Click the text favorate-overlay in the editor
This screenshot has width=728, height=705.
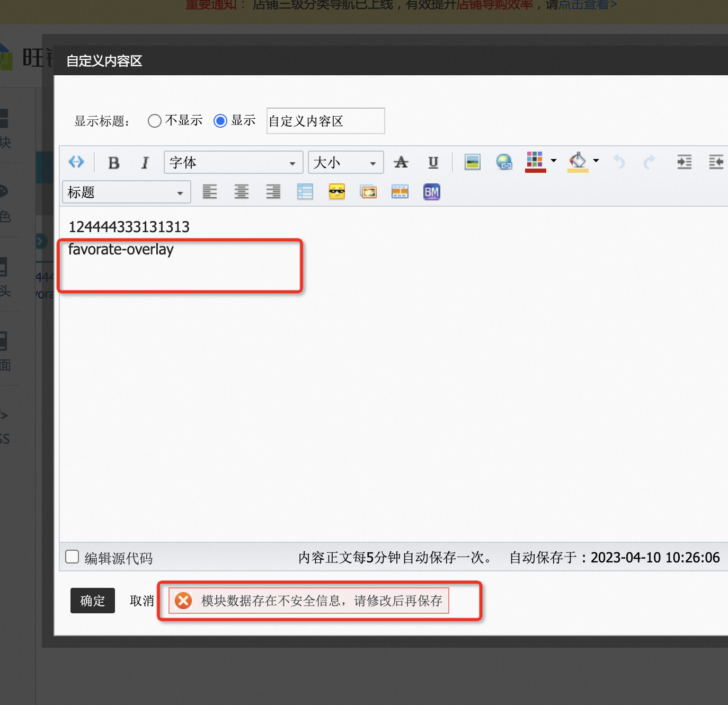121,249
